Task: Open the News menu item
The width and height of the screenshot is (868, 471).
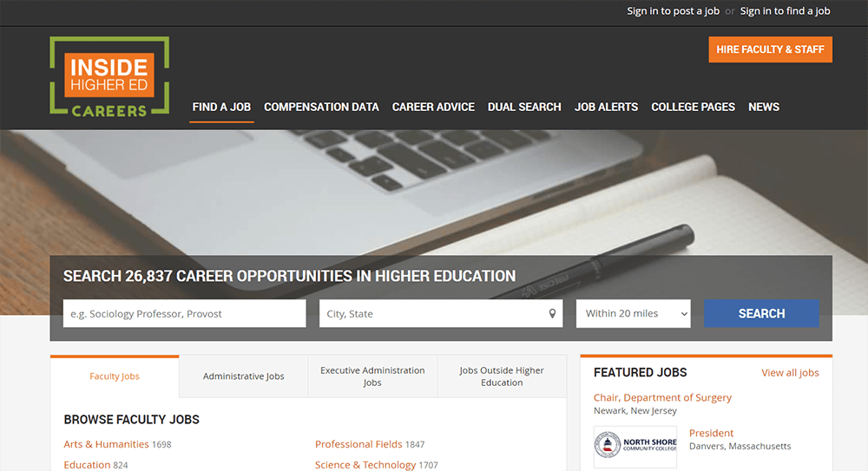Action: tap(764, 108)
